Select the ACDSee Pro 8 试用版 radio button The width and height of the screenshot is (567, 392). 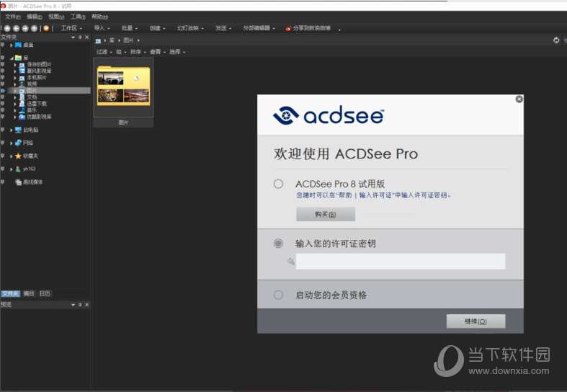(278, 184)
